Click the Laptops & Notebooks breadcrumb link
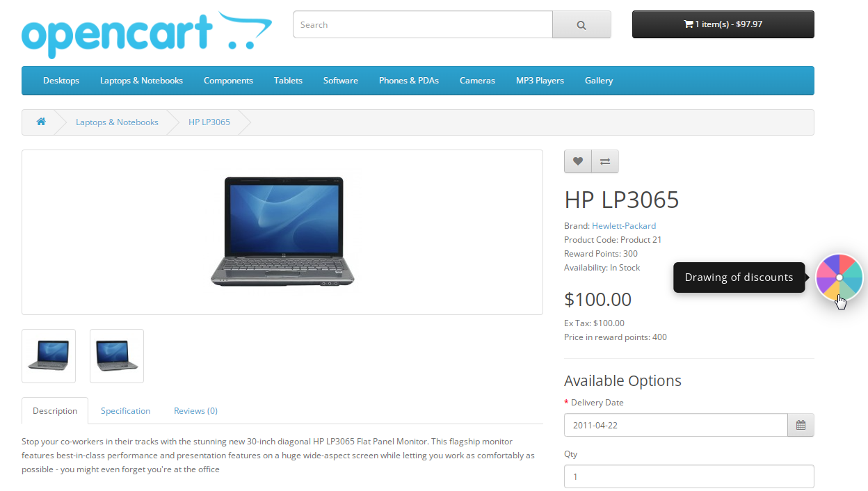 117,122
